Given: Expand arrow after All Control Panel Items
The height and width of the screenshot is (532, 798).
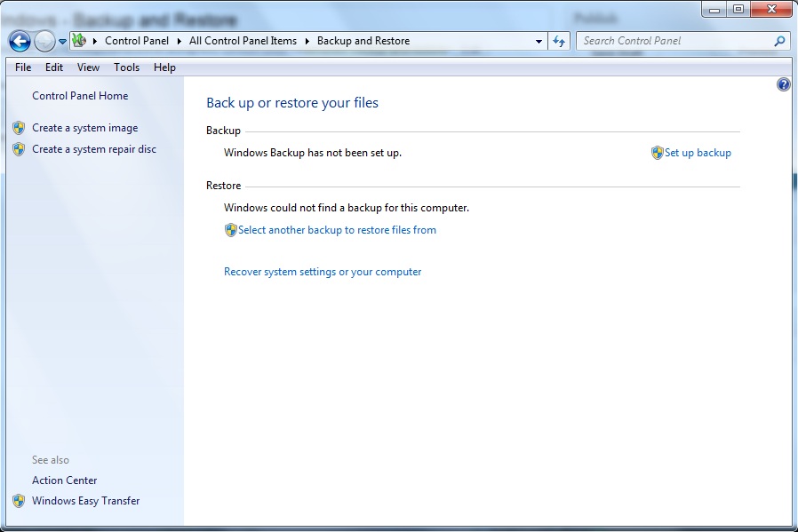Looking at the screenshot, I should pos(307,41).
